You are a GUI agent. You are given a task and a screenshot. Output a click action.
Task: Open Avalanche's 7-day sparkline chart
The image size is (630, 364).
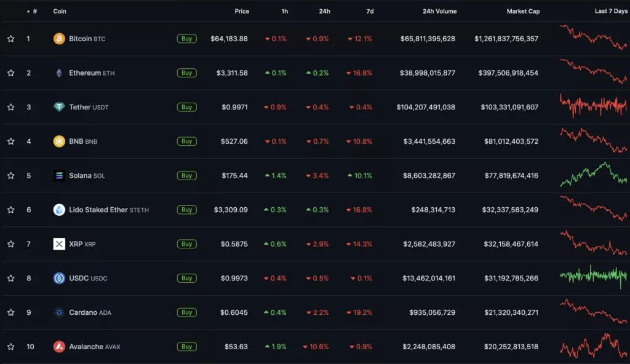point(594,346)
